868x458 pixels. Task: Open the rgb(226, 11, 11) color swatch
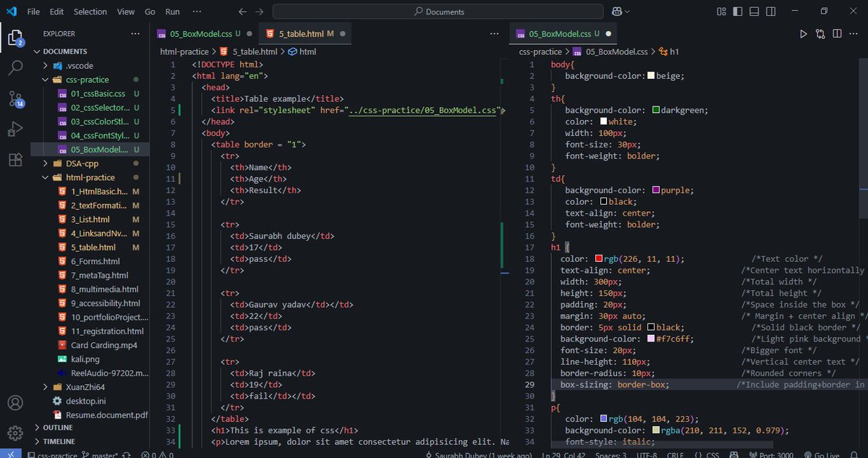[x=599, y=259]
